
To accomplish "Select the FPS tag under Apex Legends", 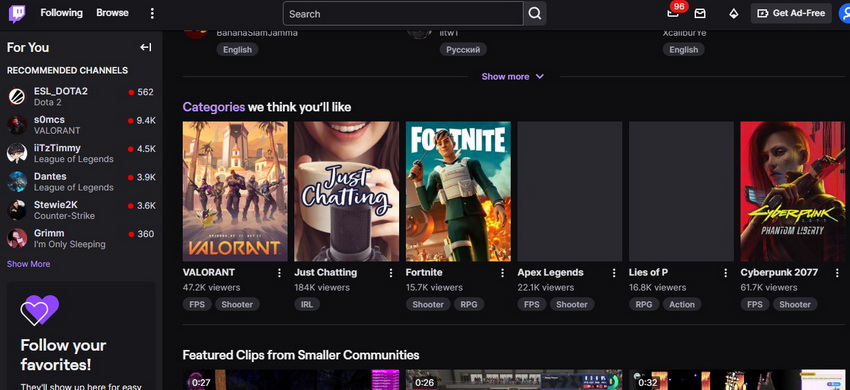I will point(532,304).
